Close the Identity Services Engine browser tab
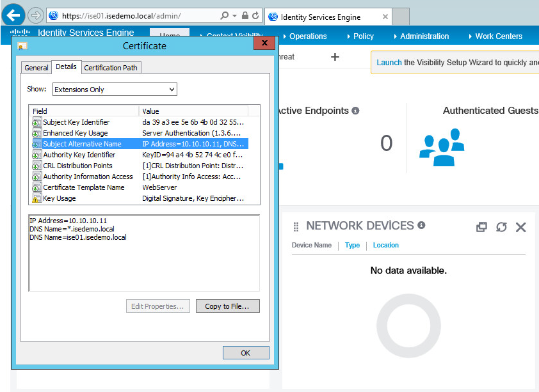 (x=385, y=17)
